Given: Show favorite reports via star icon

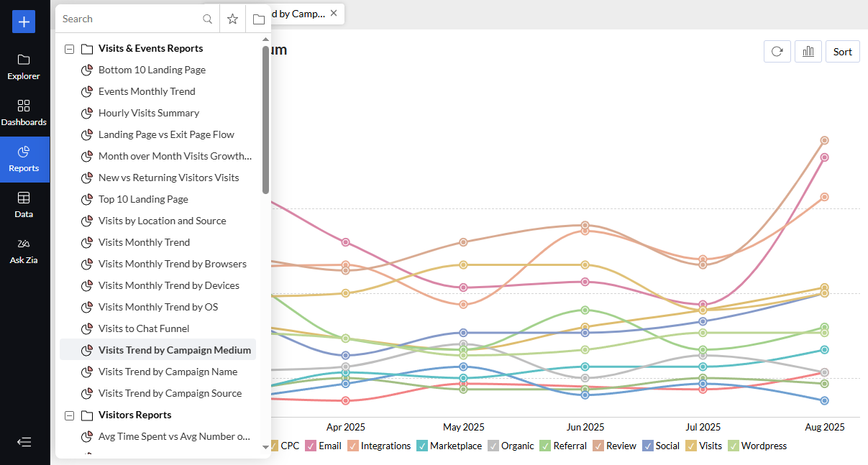Looking at the screenshot, I should coord(232,19).
